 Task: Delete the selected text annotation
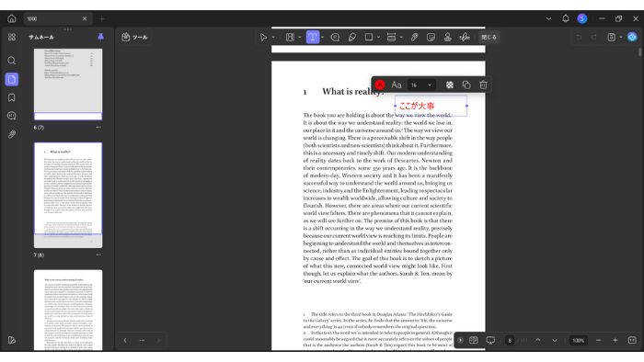point(483,85)
